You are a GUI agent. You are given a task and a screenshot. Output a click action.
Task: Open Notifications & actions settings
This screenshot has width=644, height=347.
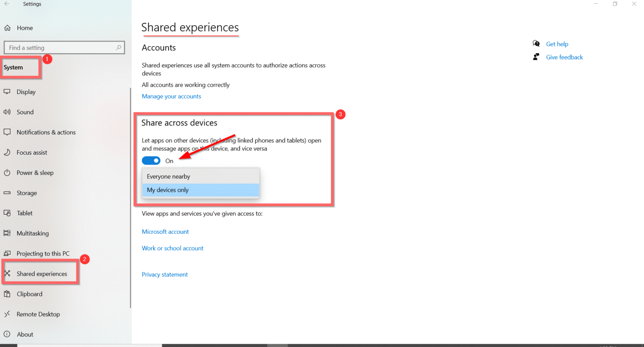pos(46,132)
